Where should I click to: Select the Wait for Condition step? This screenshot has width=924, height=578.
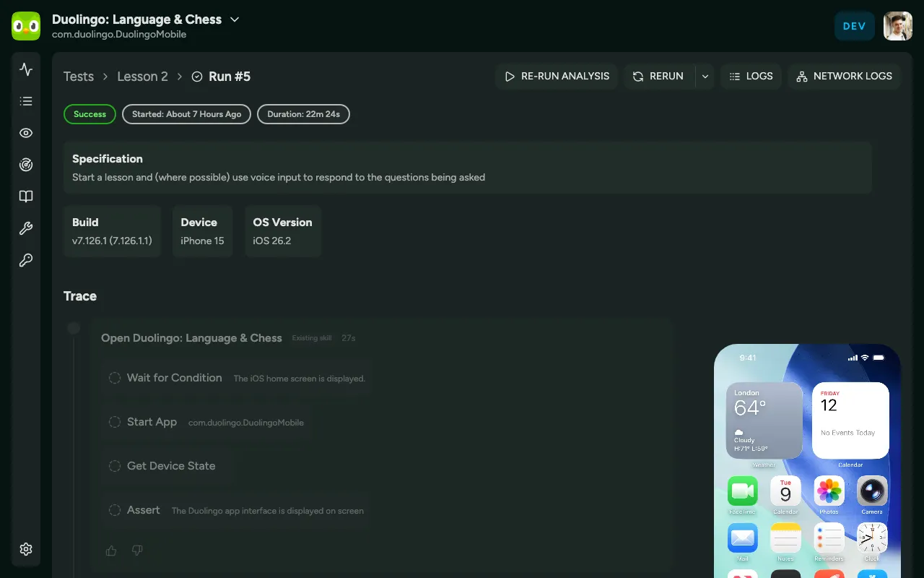click(237, 378)
